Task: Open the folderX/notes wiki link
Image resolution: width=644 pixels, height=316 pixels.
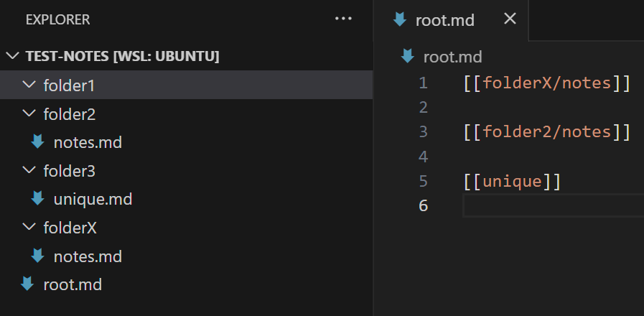Action: [x=546, y=83]
